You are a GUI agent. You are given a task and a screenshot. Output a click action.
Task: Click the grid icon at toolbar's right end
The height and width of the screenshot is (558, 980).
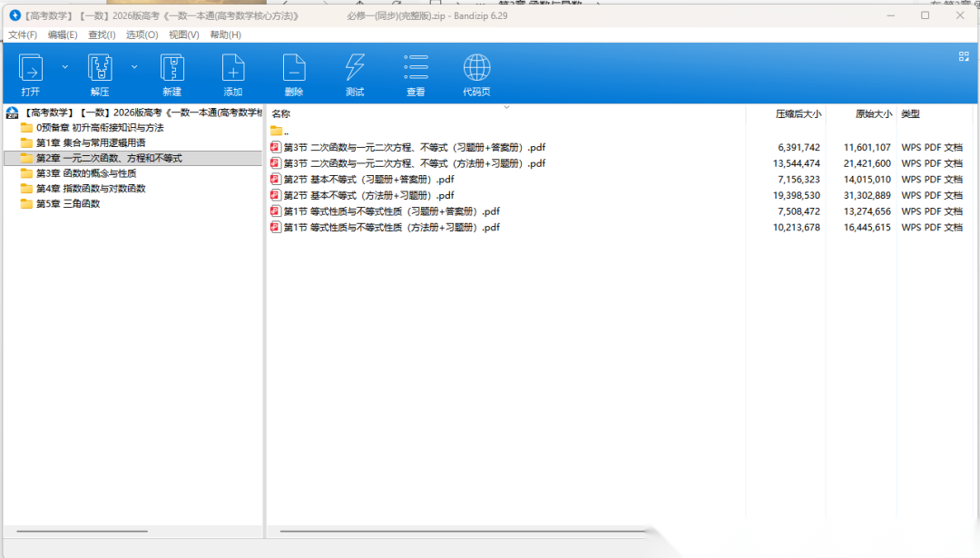tap(964, 56)
